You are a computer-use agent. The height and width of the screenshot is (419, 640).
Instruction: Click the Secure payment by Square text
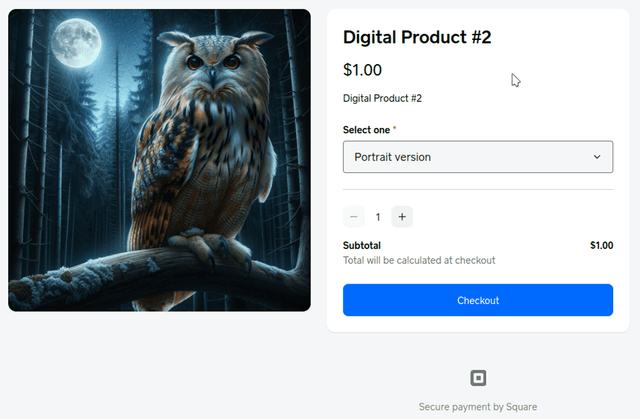pyautogui.click(x=478, y=407)
